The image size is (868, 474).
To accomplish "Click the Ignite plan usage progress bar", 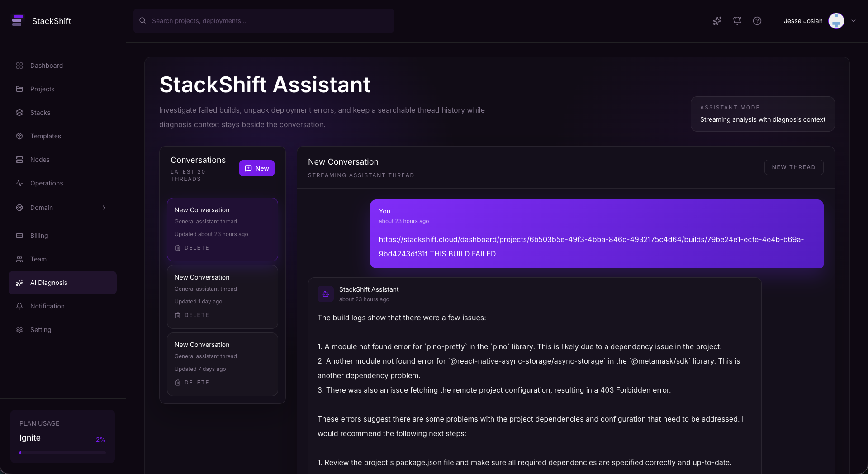I will (62, 452).
